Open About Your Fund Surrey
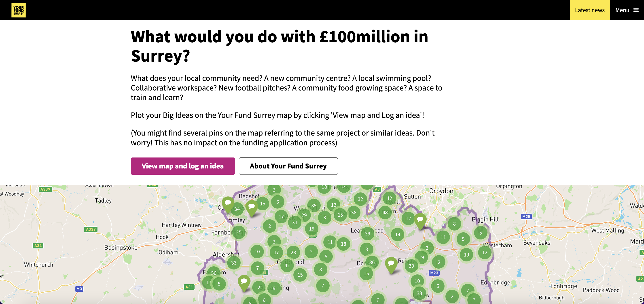 [288, 166]
